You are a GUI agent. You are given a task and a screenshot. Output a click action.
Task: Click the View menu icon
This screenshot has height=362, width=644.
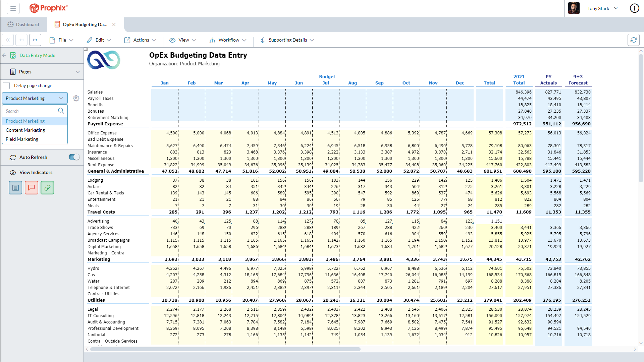tap(173, 40)
